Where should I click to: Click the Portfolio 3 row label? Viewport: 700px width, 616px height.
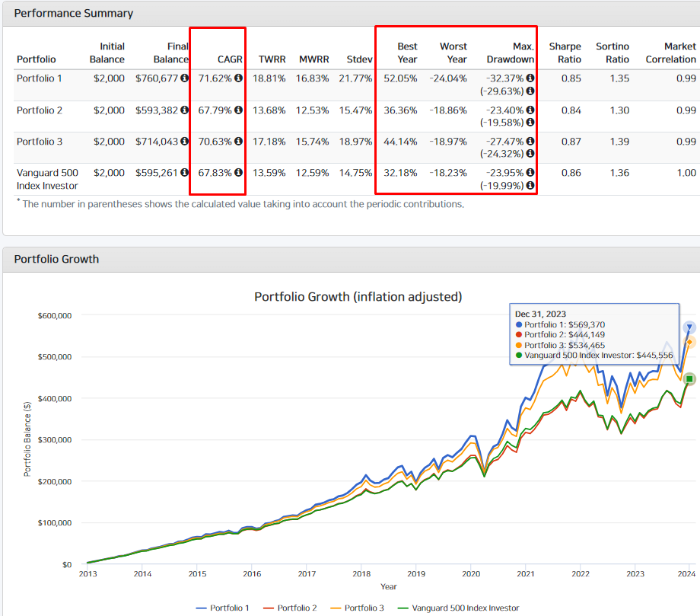pos(40,141)
